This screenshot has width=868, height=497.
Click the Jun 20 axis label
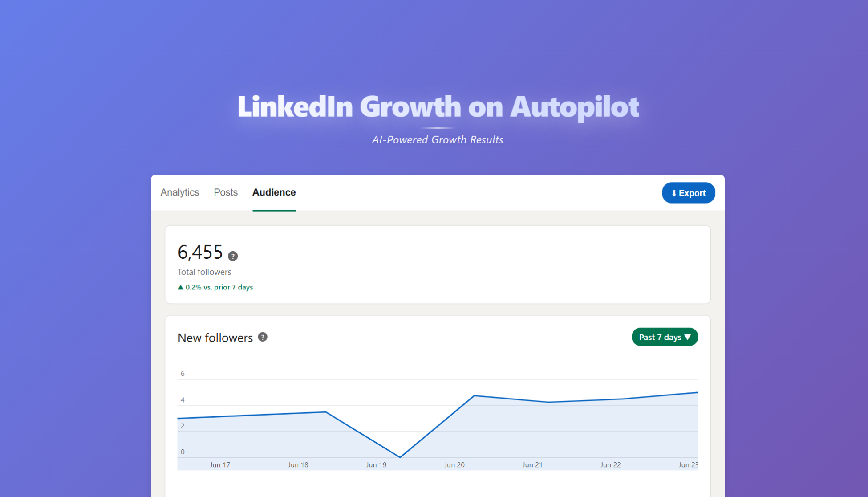tap(454, 464)
